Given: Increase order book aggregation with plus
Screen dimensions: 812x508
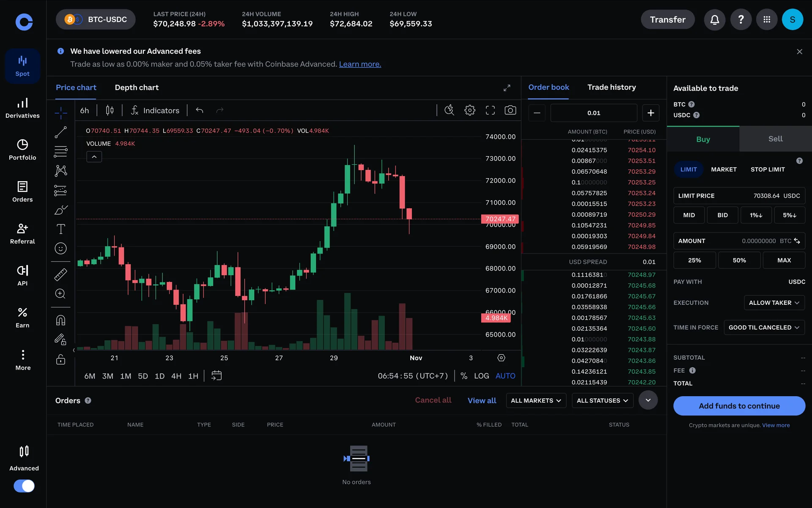Looking at the screenshot, I should 650,113.
